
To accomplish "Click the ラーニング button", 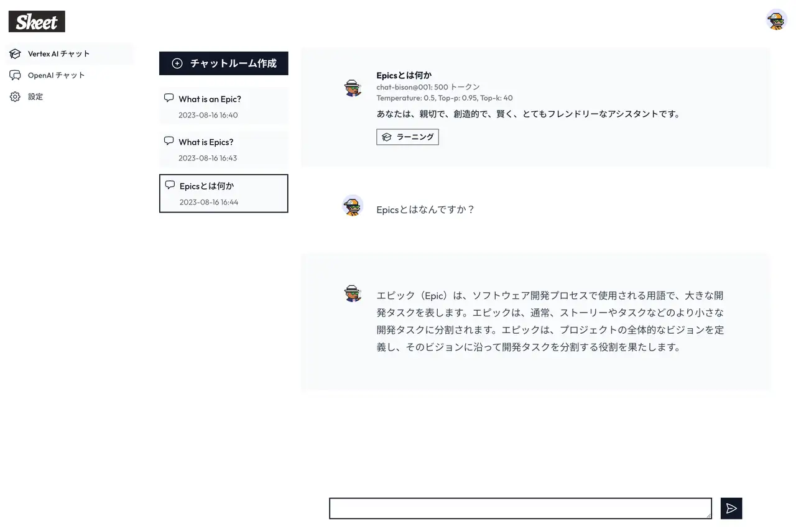I will click(x=407, y=137).
